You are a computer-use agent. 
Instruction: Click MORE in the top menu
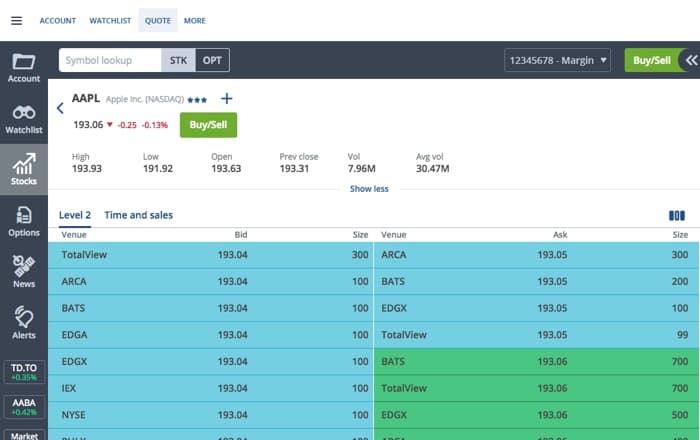tap(195, 21)
